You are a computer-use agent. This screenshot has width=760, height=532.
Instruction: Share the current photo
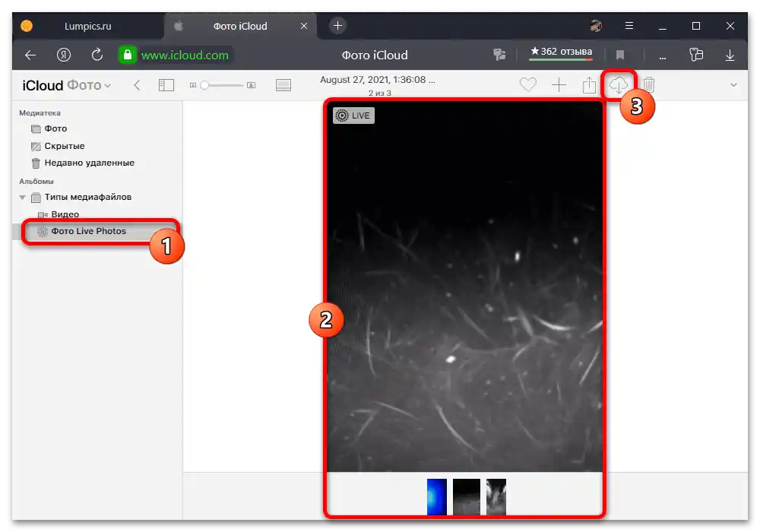589,85
